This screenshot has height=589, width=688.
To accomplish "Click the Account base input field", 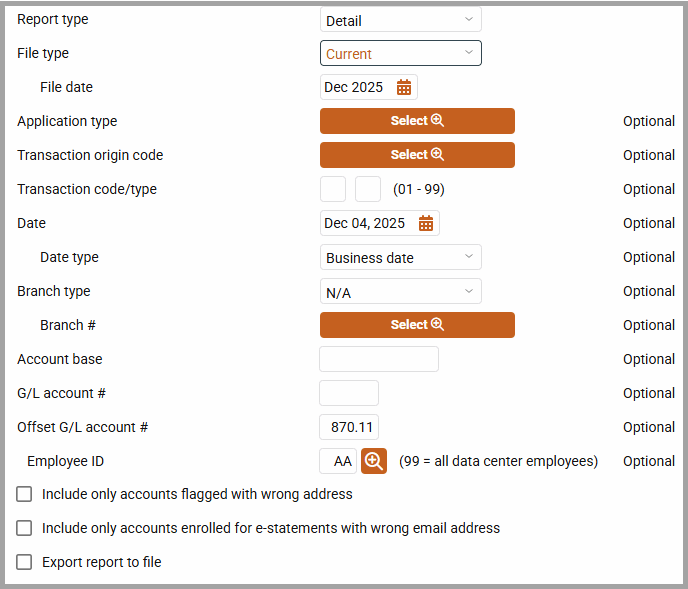I will 379,359.
